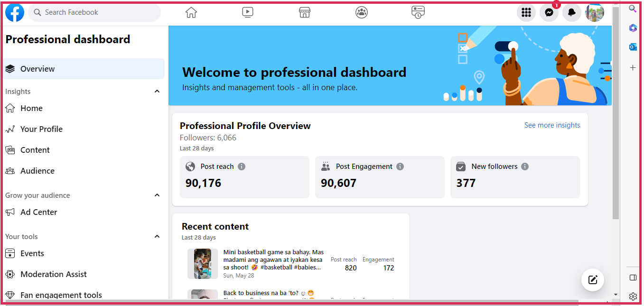Click the Post Engagement info icon
644x306 pixels.
pos(400,167)
